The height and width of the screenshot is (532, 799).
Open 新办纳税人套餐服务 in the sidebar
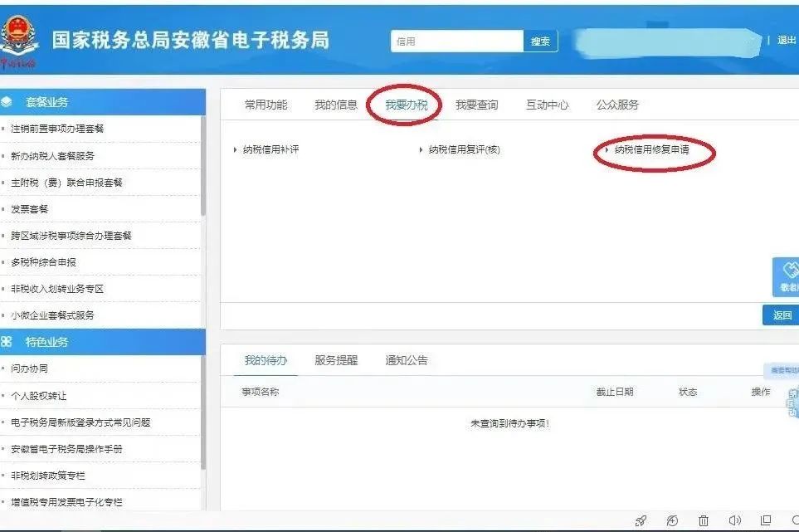pyautogui.click(x=53, y=156)
